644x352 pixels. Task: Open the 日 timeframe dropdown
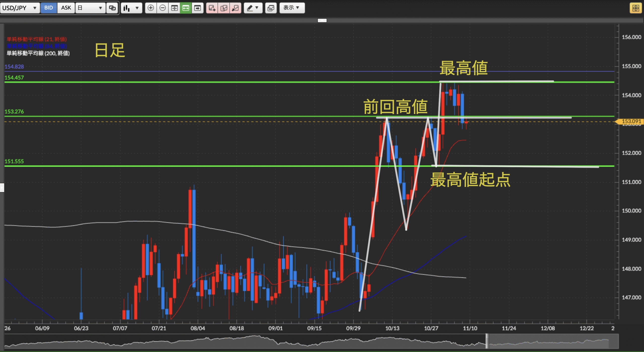click(x=90, y=8)
